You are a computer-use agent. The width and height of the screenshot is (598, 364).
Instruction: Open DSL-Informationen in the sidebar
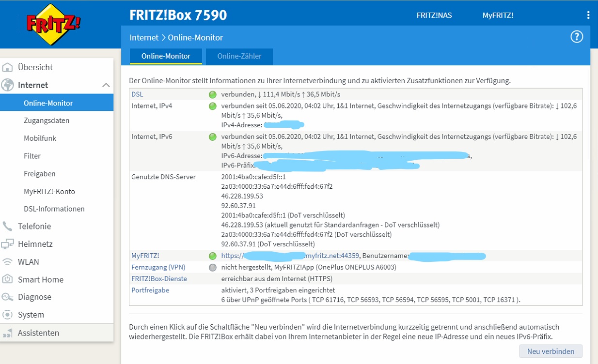point(54,209)
